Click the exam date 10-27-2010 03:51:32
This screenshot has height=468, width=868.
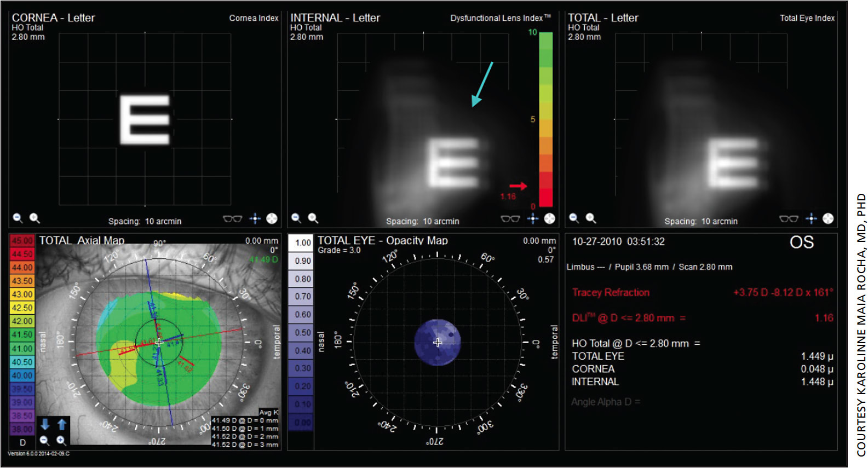[618, 241]
